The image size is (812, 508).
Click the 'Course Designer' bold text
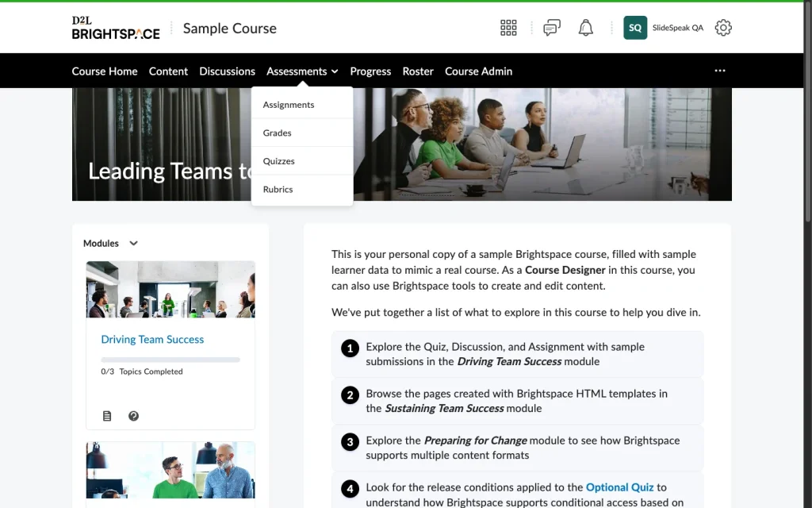565,270
